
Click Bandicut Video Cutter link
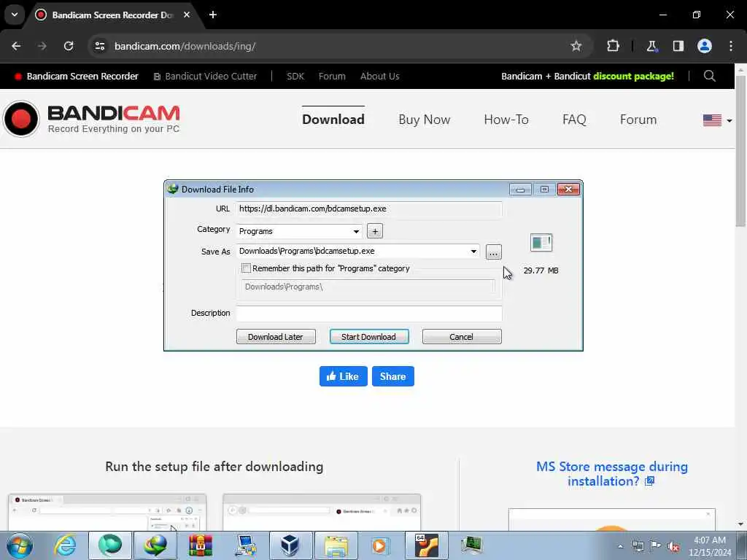205,76
